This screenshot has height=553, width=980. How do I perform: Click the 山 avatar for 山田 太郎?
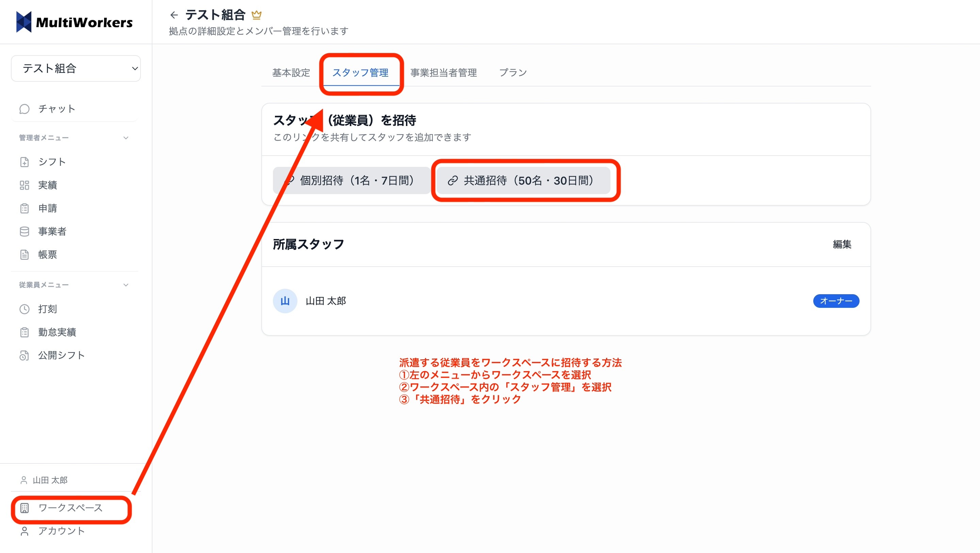click(x=285, y=301)
